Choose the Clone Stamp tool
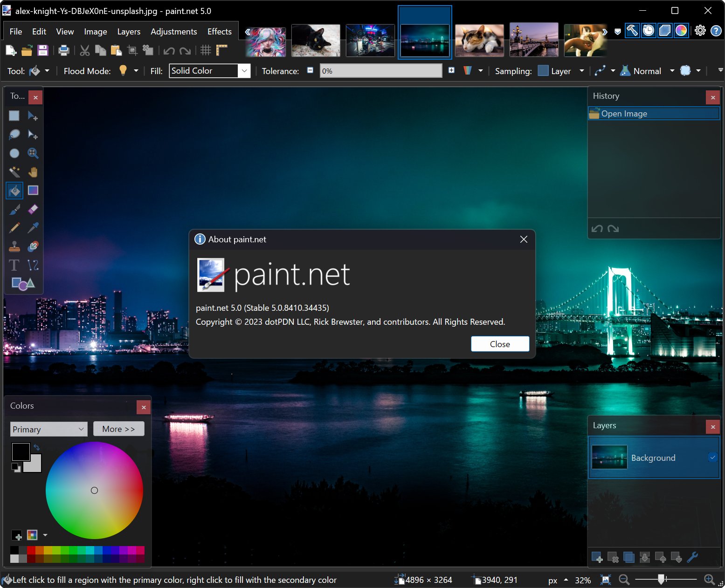 tap(14, 246)
